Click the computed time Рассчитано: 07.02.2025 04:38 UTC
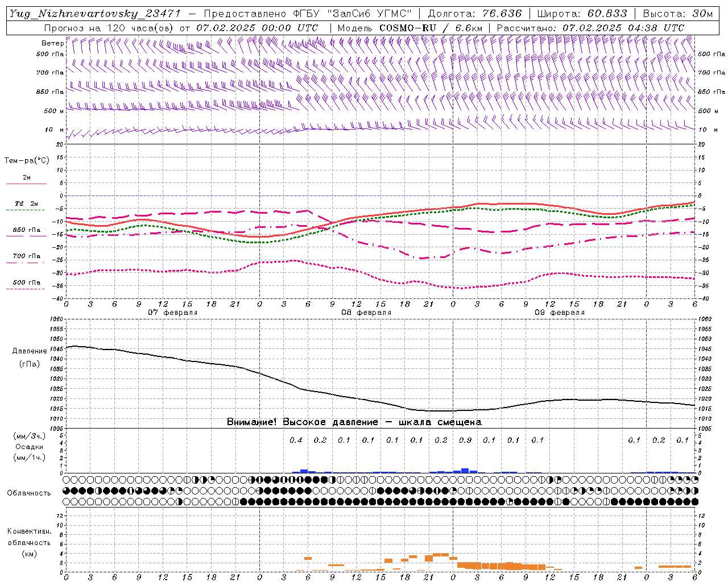The image size is (728, 582). pyautogui.click(x=590, y=28)
